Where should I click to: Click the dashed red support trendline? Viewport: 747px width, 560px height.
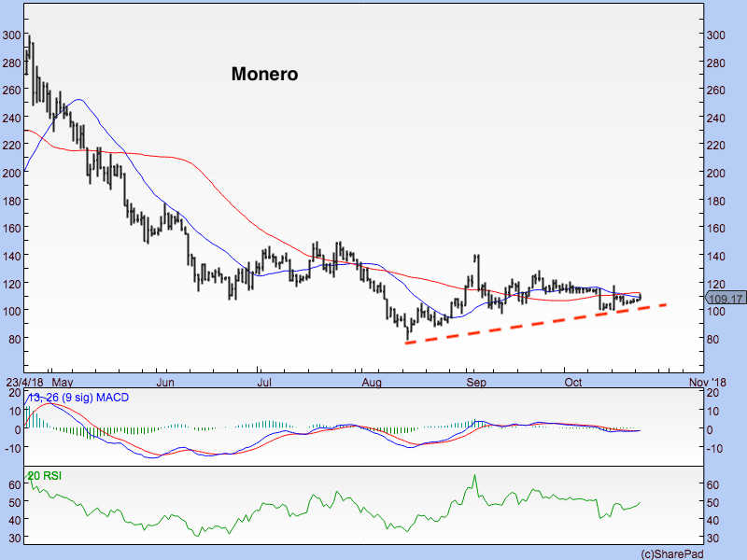point(536,324)
